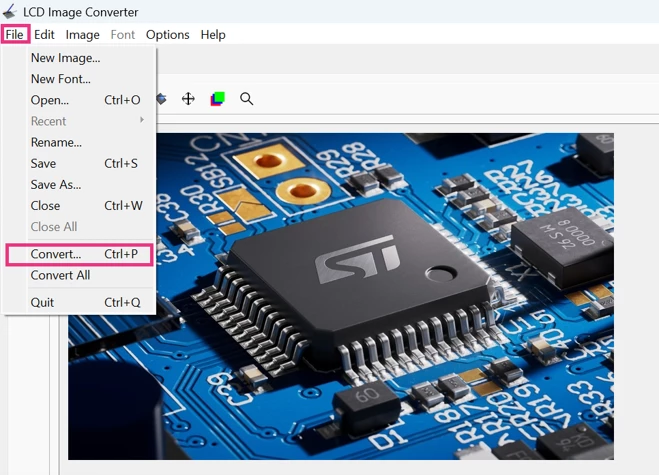Viewport: 659px width, 475px height.
Task: Select the move/pan cross-arrow tool
Action: [x=188, y=99]
